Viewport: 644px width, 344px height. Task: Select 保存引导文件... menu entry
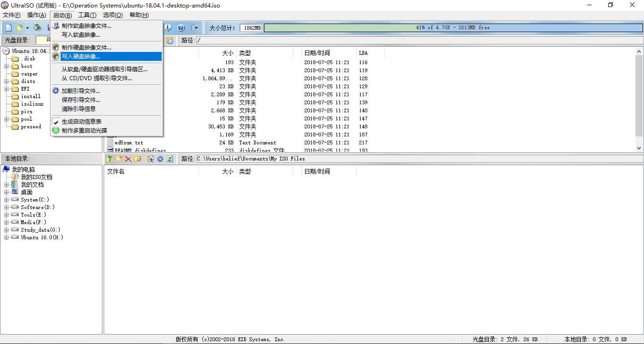(107, 100)
